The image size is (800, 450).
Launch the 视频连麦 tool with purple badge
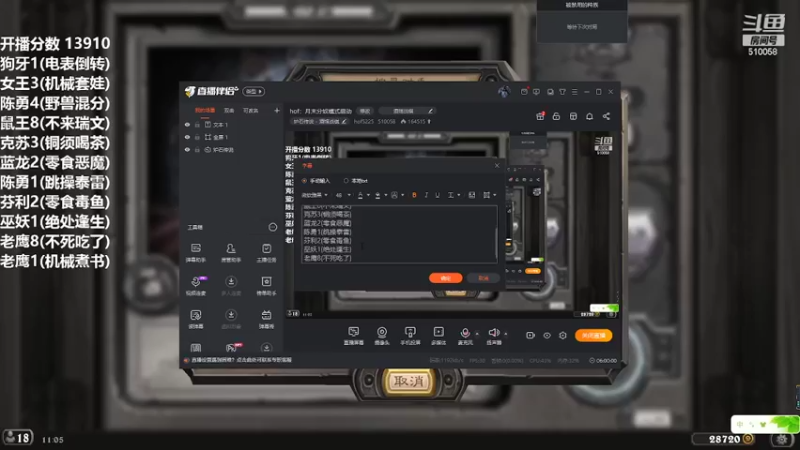(x=196, y=286)
